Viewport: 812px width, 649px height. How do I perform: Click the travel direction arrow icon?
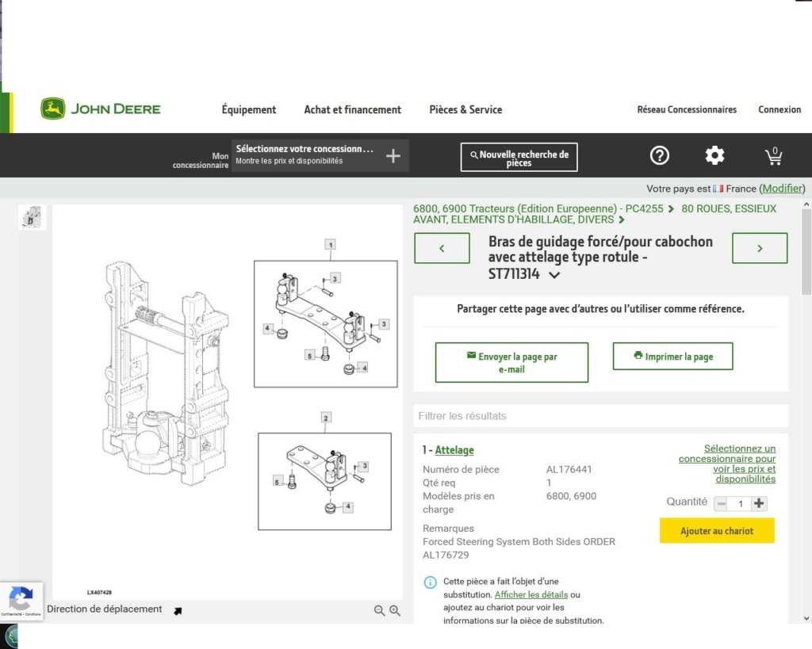[178, 611]
